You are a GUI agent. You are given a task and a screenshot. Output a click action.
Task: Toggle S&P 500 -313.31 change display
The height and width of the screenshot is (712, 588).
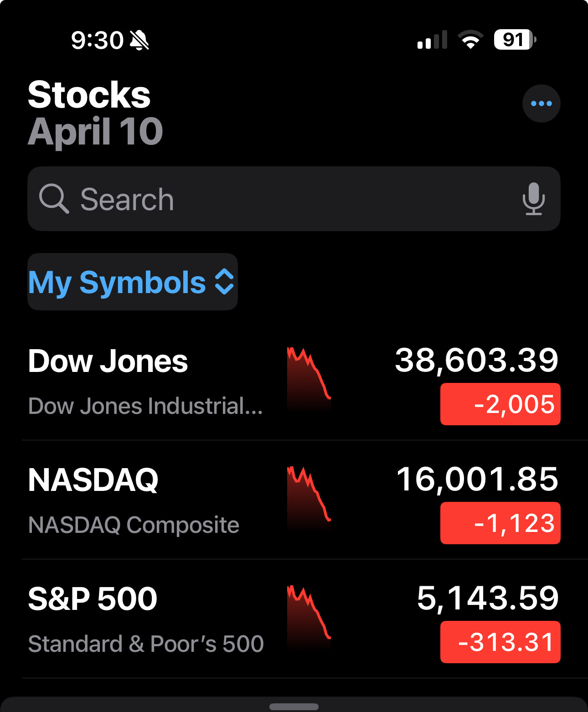500,642
